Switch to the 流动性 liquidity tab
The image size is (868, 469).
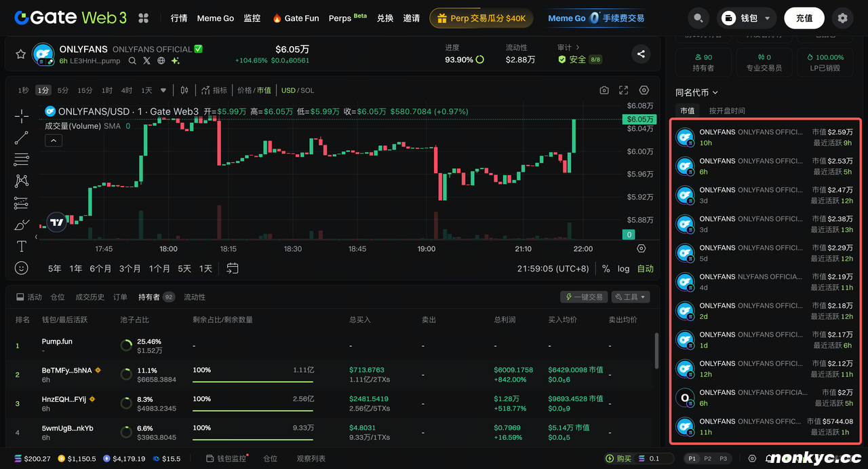[x=195, y=297]
